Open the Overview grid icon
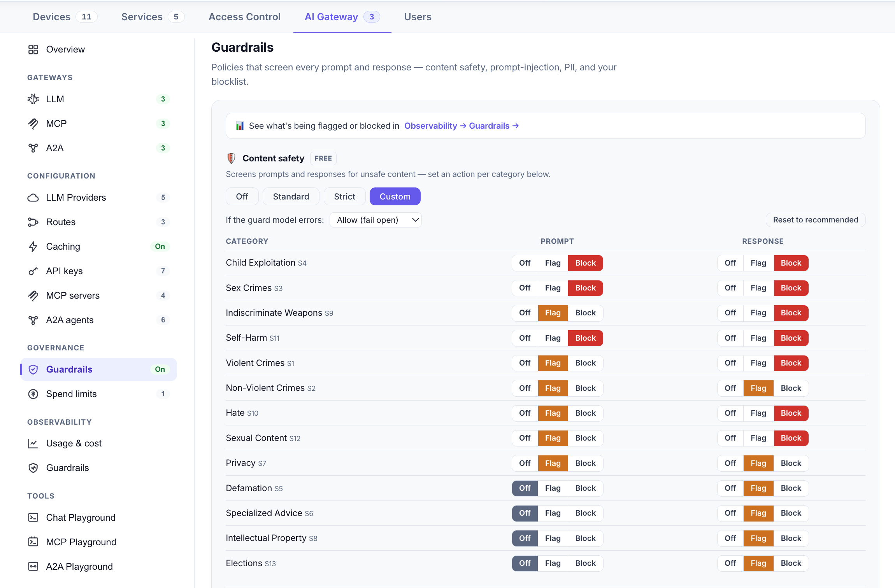This screenshot has height=588, width=895. [x=33, y=49]
